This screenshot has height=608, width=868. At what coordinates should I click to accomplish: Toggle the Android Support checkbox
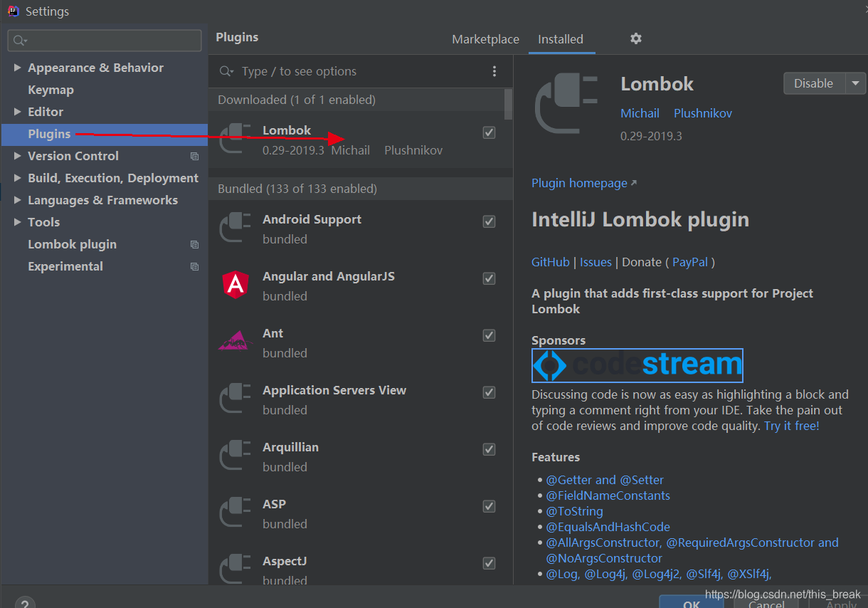point(489,221)
